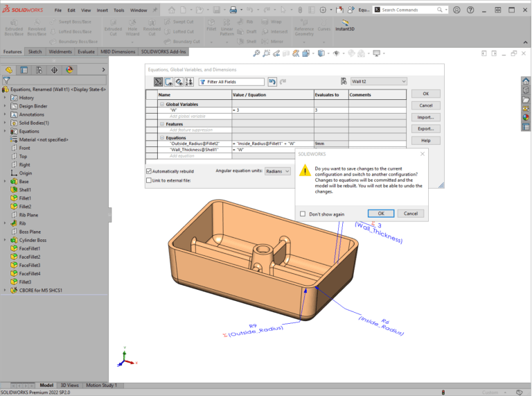The image size is (532, 396).
Task: Toggle the Automatically rebuild checkbox
Action: point(149,171)
